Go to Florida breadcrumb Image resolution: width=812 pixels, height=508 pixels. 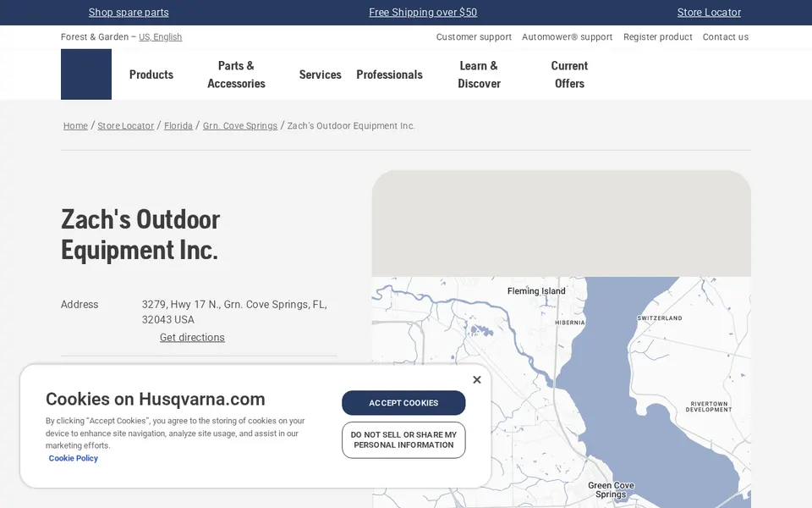tap(178, 125)
